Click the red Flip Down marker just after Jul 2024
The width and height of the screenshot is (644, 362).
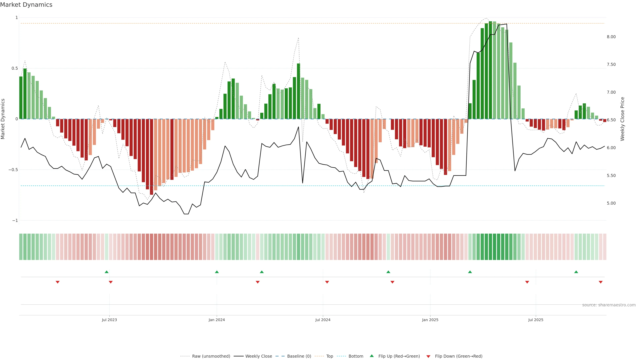327,282
